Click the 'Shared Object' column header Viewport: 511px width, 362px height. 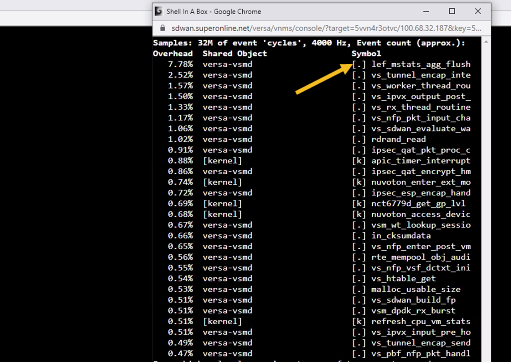(x=235, y=54)
